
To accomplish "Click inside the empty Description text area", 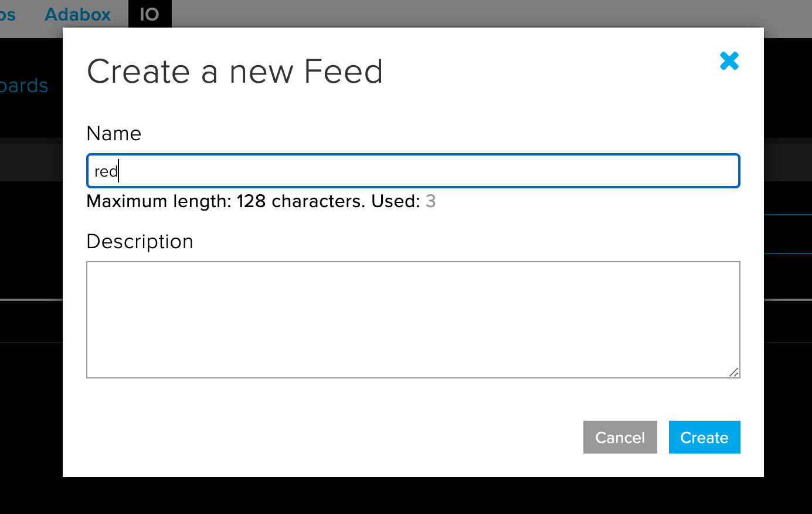I will click(x=413, y=320).
